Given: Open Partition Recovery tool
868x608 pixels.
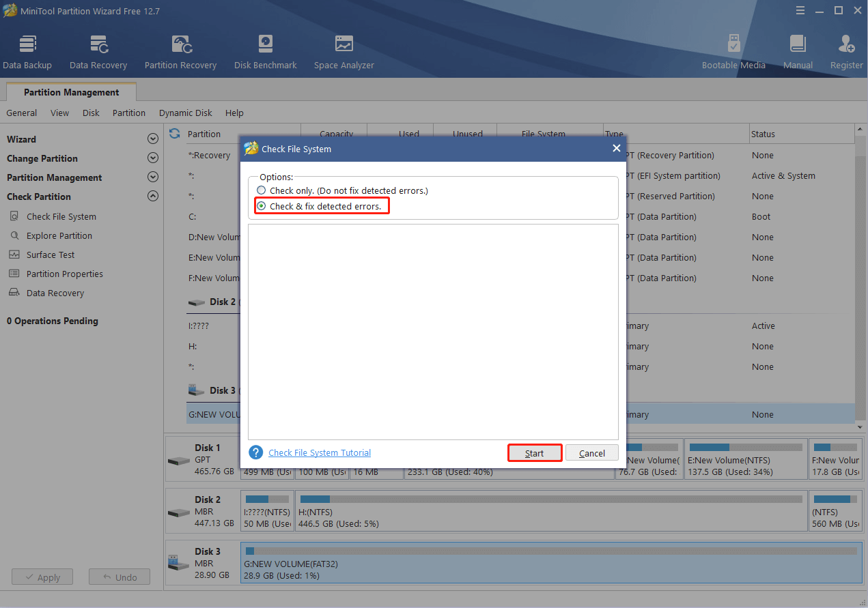Looking at the screenshot, I should (180, 53).
